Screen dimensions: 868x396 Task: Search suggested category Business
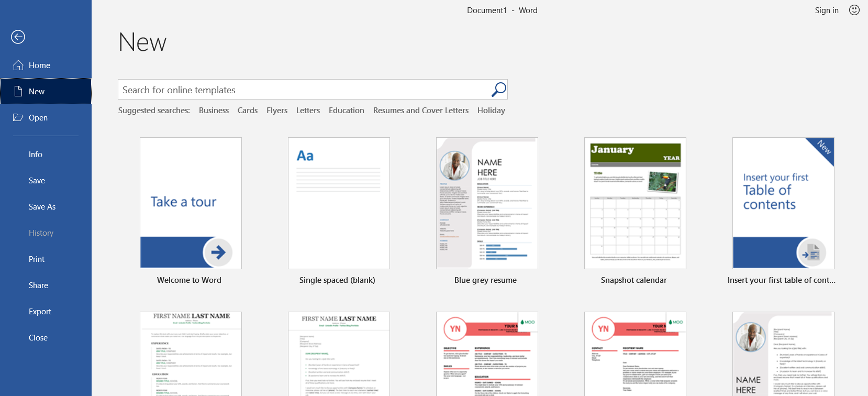(214, 110)
